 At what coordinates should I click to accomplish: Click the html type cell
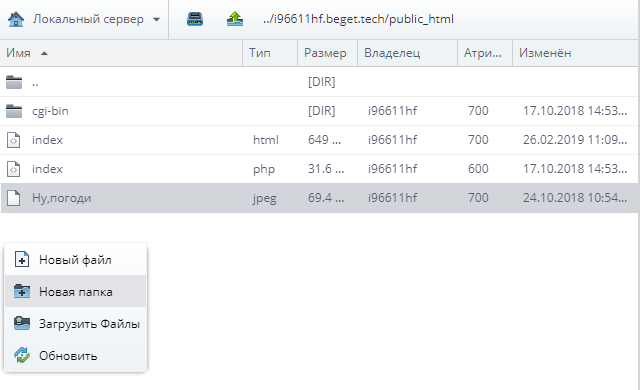[x=266, y=140]
